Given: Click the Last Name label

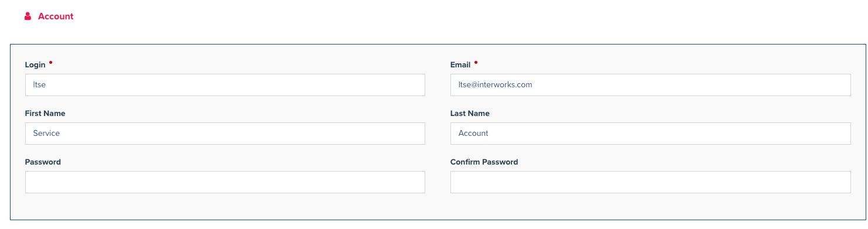Looking at the screenshot, I should pyautogui.click(x=470, y=114).
